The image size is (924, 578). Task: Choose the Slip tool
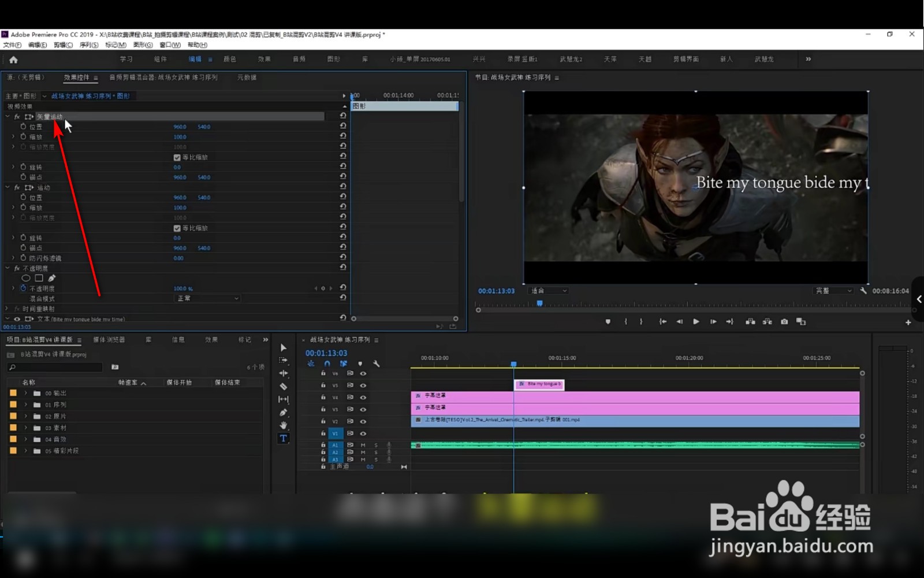pos(283,399)
